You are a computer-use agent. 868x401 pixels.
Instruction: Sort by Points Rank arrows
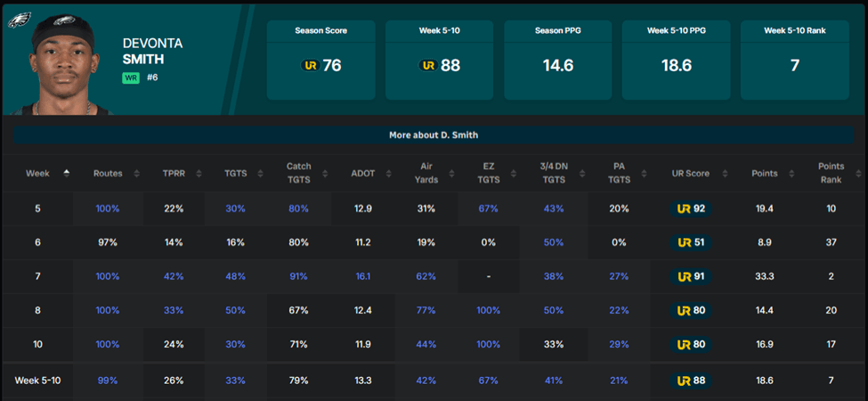tap(854, 174)
